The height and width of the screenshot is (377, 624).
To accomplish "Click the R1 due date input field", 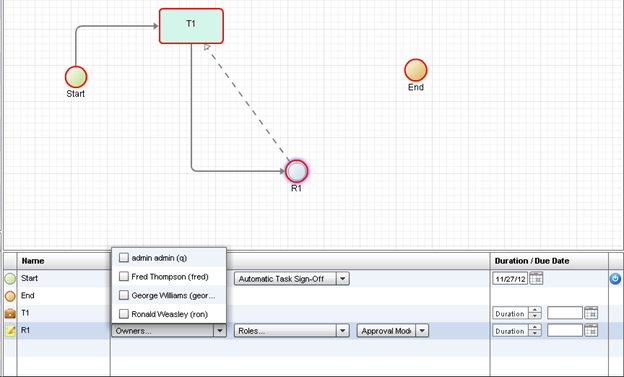I will tap(565, 330).
